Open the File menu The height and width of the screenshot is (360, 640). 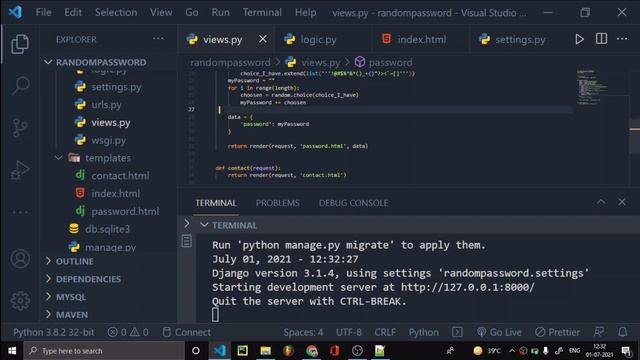click(43, 13)
